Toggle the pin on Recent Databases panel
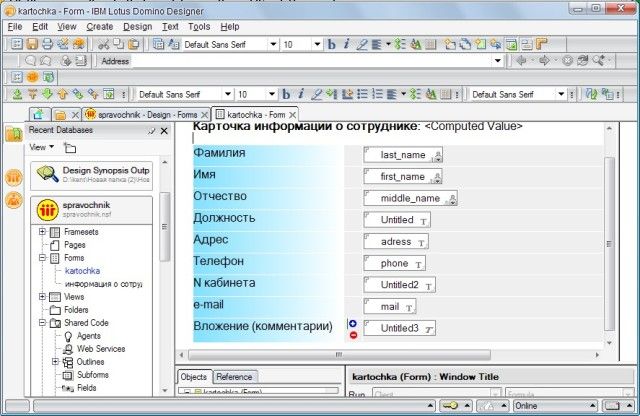 [x=151, y=130]
